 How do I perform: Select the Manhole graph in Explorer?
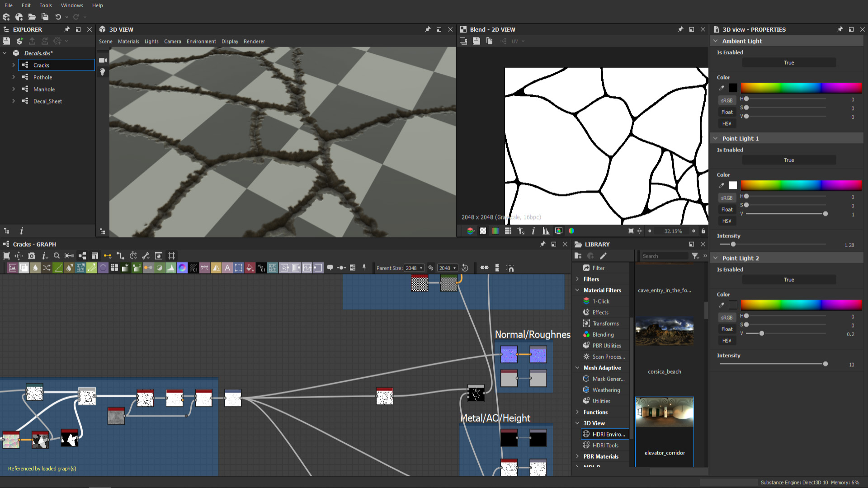pyautogui.click(x=44, y=89)
